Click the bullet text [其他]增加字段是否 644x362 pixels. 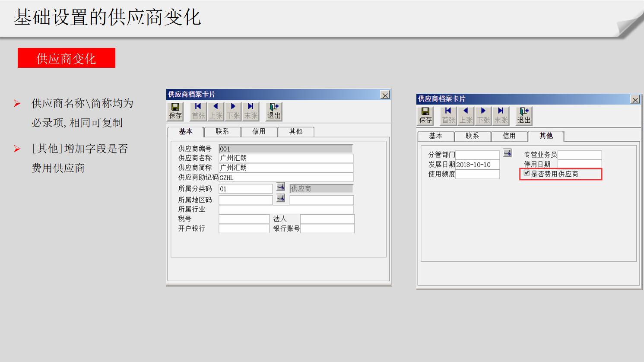point(80,149)
